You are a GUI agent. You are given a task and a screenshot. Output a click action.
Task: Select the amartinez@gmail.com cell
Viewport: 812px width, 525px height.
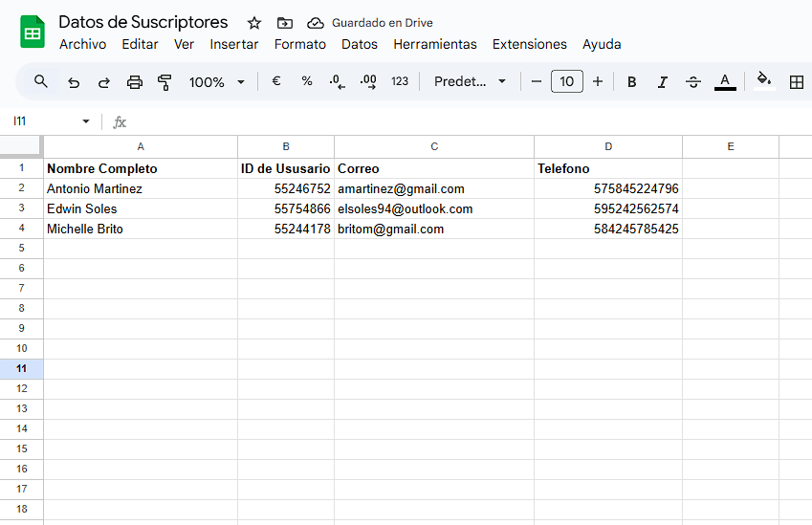click(434, 189)
